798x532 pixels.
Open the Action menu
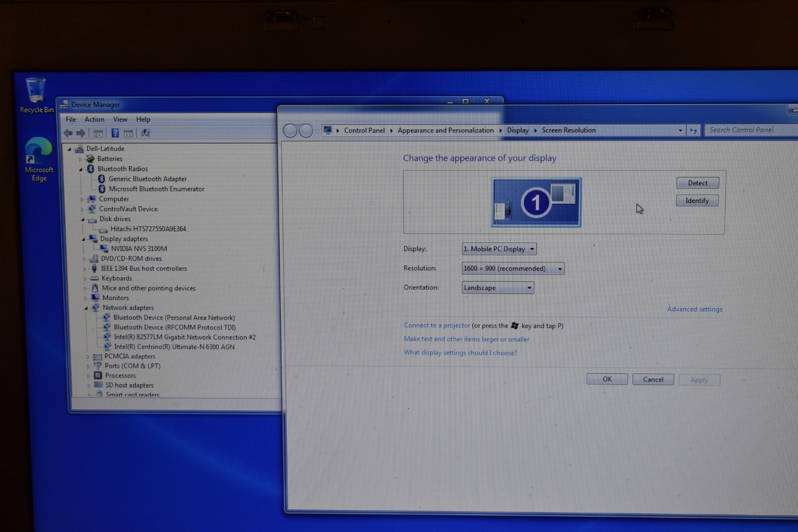94,119
